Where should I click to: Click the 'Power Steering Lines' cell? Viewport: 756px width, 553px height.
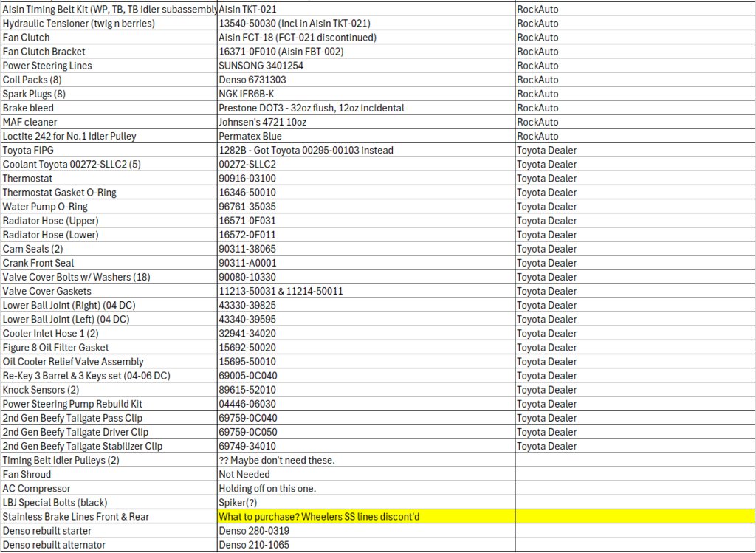coord(109,65)
